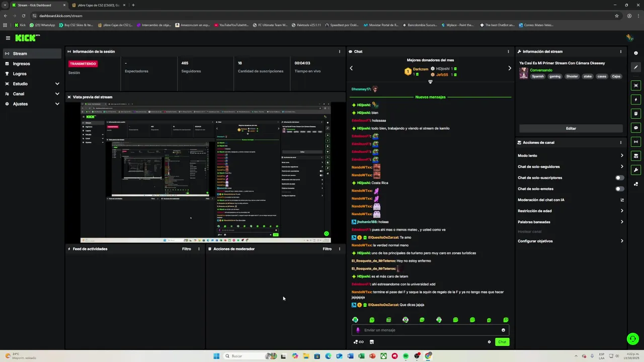Select the Conversando category label

tap(541, 70)
